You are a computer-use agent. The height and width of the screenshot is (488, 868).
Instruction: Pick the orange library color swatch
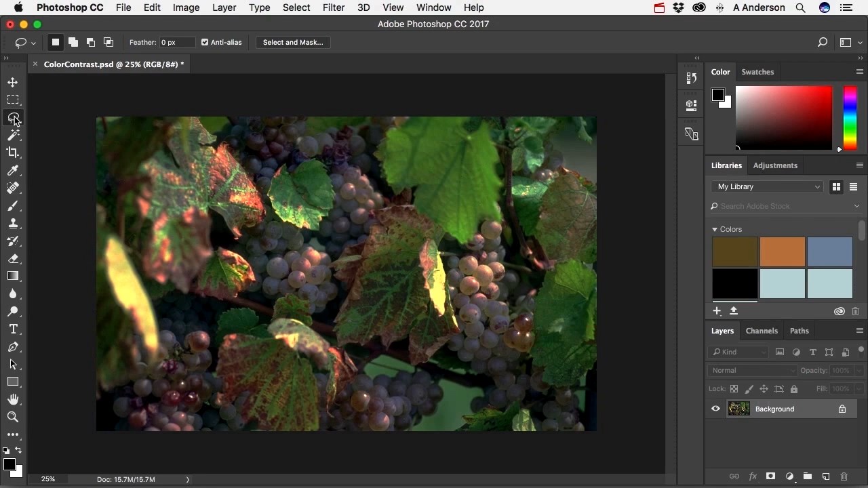(x=783, y=251)
